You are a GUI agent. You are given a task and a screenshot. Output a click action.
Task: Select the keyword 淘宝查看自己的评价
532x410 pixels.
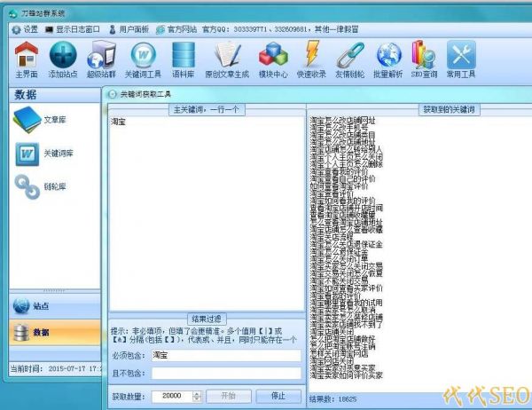click(x=342, y=178)
